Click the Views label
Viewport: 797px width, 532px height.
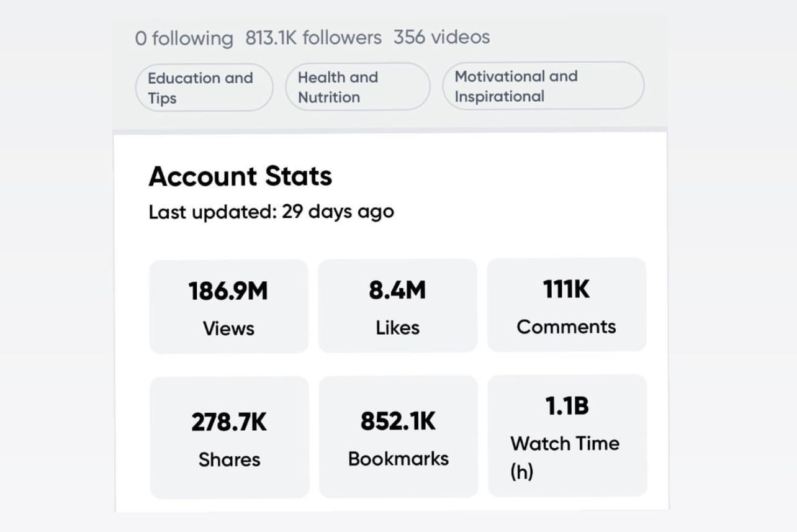coord(228,328)
